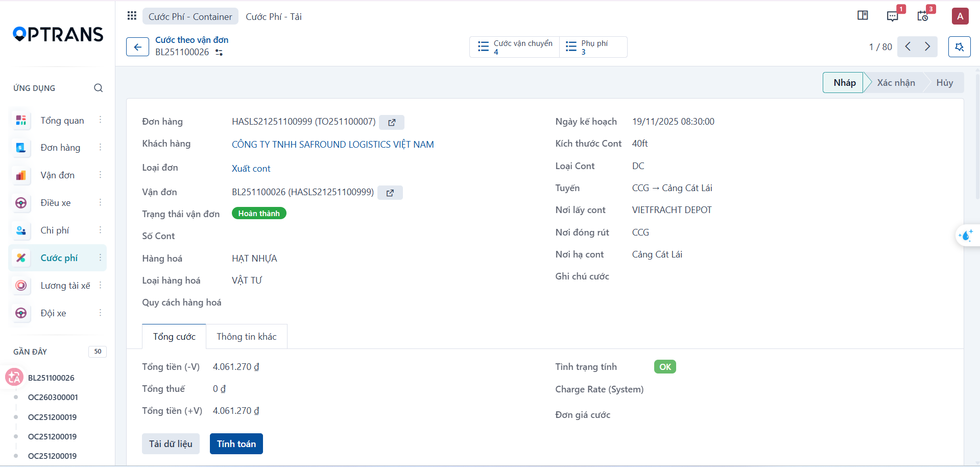Open the Đơn hàng external link icon

pyautogui.click(x=392, y=122)
